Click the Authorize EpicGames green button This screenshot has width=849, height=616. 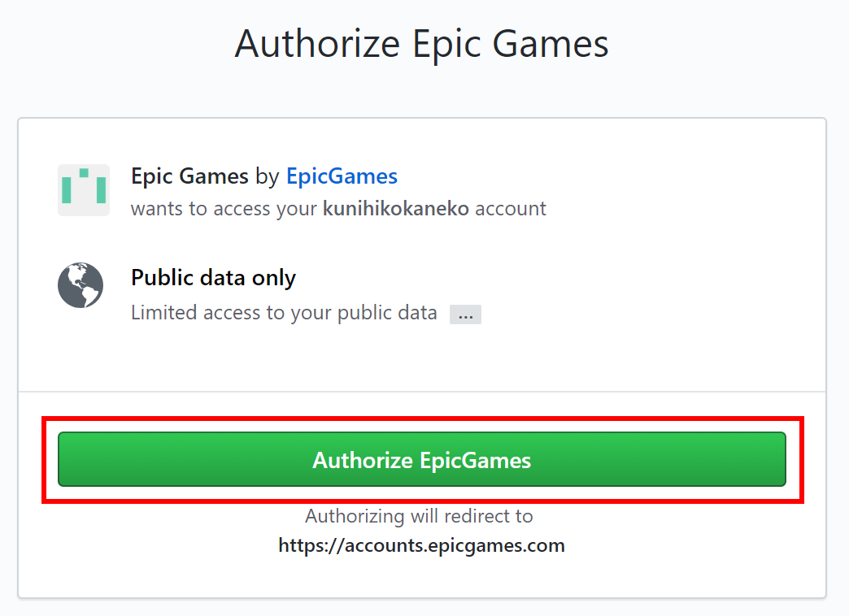tap(422, 459)
